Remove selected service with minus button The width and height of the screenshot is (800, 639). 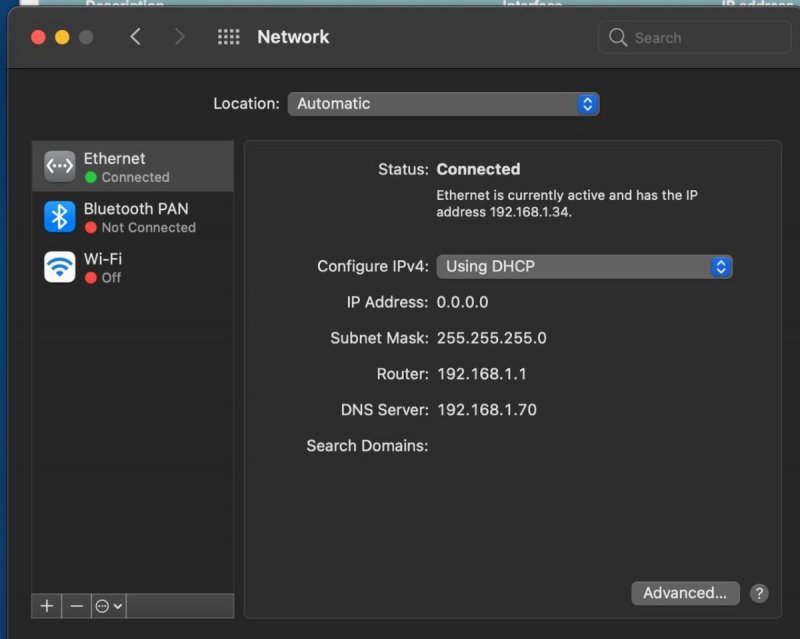pos(76,606)
